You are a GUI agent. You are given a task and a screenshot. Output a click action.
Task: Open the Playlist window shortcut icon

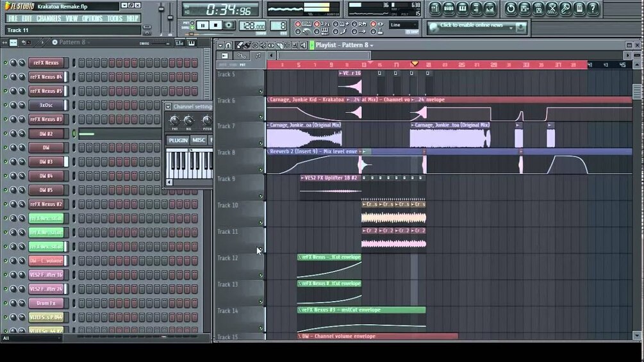435,8
